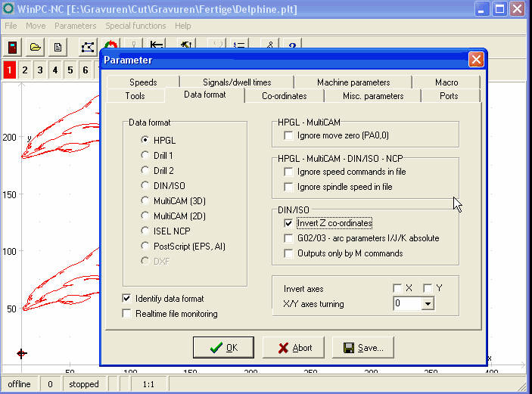Close the Parameter dialog with X

(x=475, y=60)
